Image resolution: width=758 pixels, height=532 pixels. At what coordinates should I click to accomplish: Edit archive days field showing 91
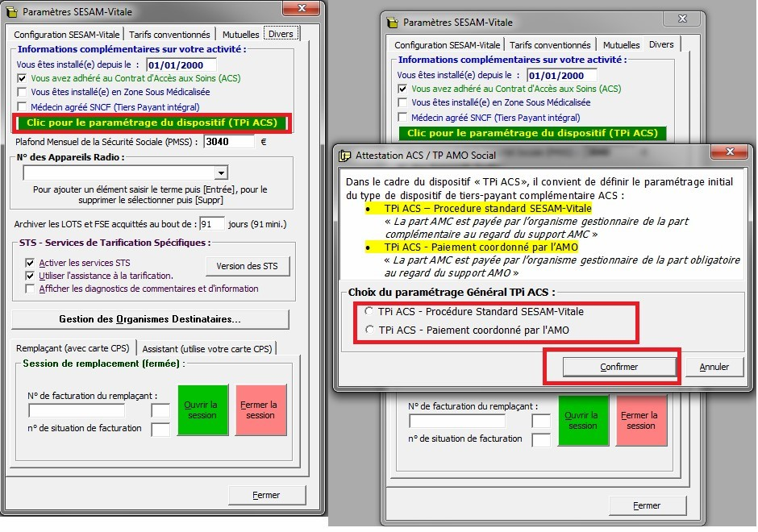[x=212, y=224]
